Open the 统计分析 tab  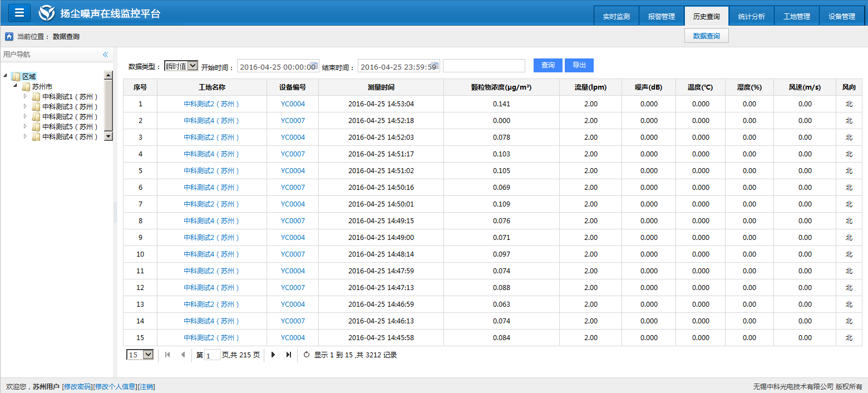click(751, 16)
